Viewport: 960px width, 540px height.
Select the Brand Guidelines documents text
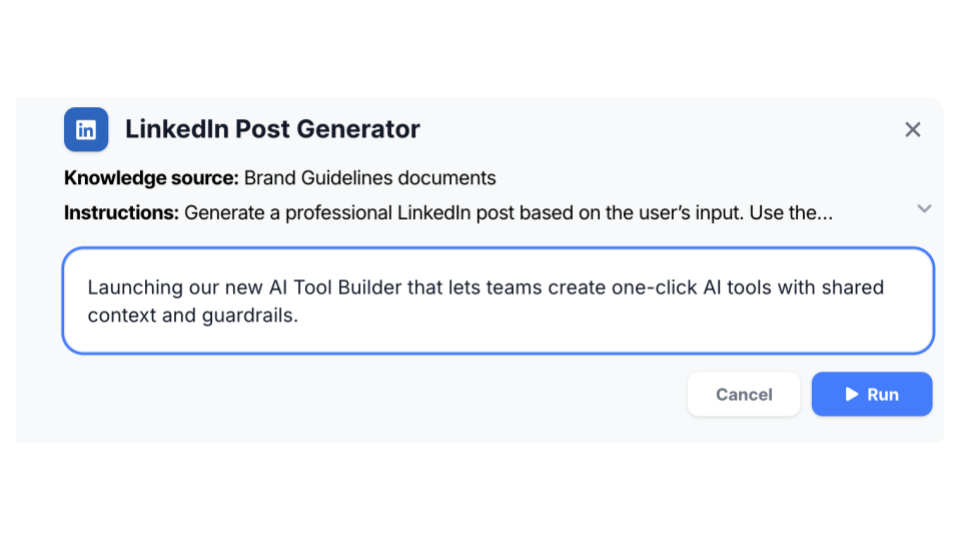(370, 178)
